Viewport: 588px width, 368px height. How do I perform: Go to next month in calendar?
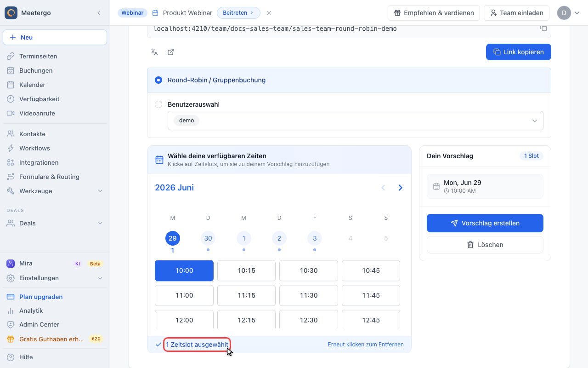click(401, 188)
